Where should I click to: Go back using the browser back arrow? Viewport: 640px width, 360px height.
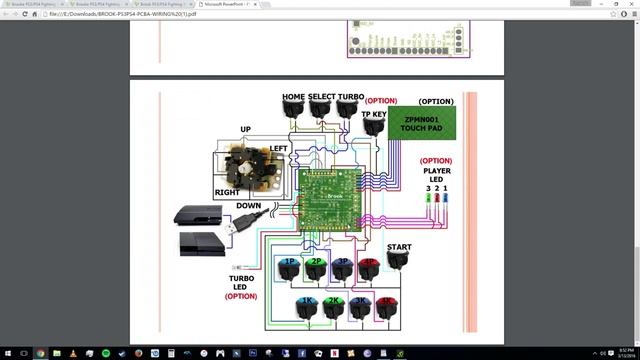coord(6,14)
